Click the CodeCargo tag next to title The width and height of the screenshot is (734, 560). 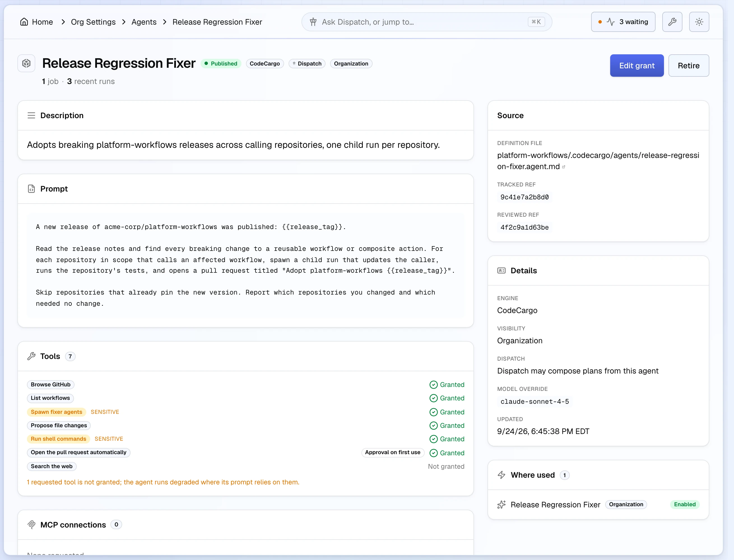tap(265, 64)
